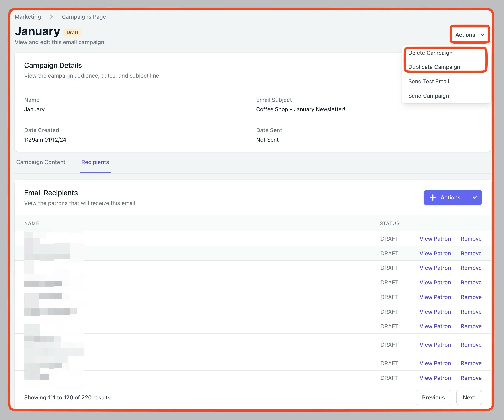Image resolution: width=504 pixels, height=420 pixels.
Task: Click View Patron in first row
Action: [x=435, y=239]
